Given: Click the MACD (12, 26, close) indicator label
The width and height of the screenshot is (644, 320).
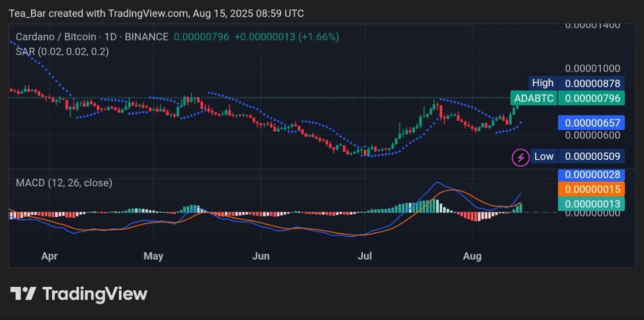Looking at the screenshot, I should 64,183.
